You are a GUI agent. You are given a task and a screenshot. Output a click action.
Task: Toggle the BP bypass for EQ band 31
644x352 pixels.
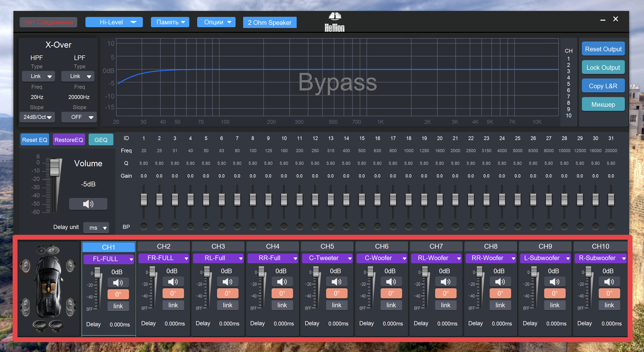coord(611,226)
